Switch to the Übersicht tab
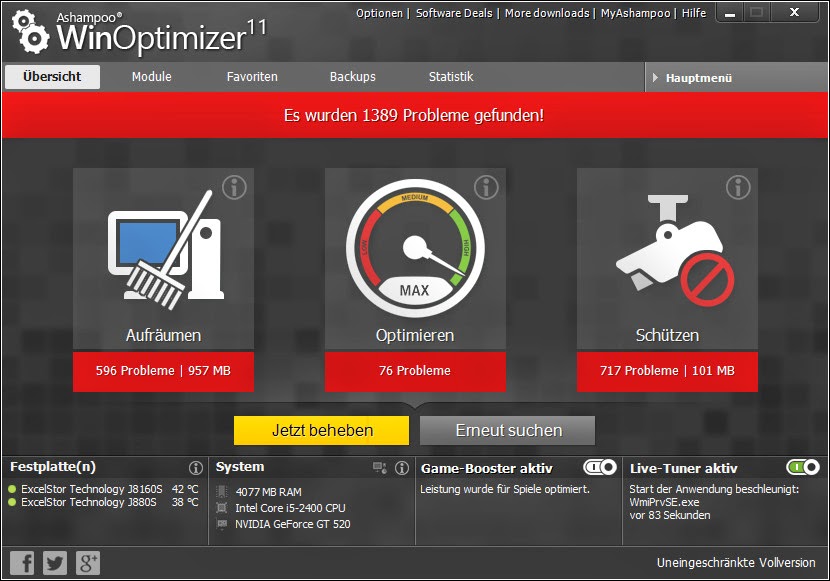 pos(52,77)
